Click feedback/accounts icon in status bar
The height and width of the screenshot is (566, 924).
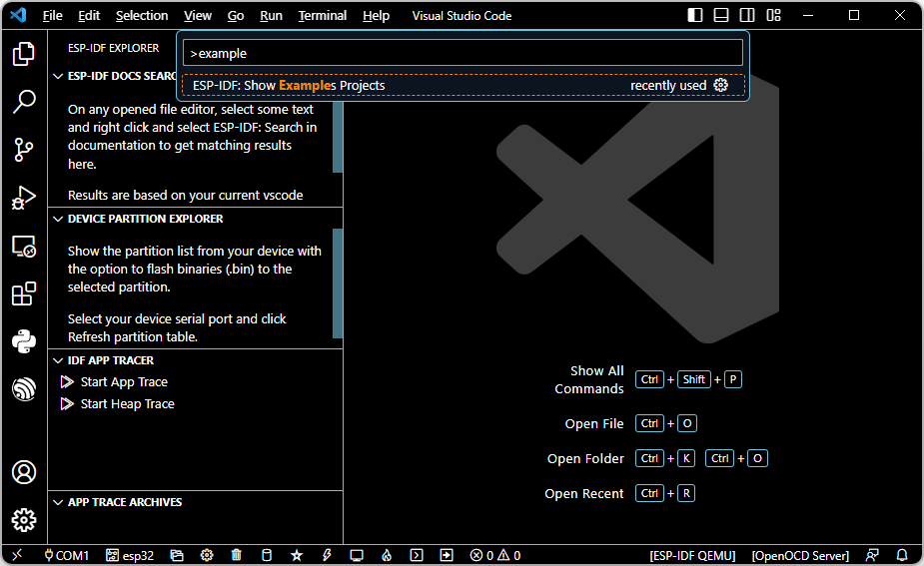pos(872,555)
